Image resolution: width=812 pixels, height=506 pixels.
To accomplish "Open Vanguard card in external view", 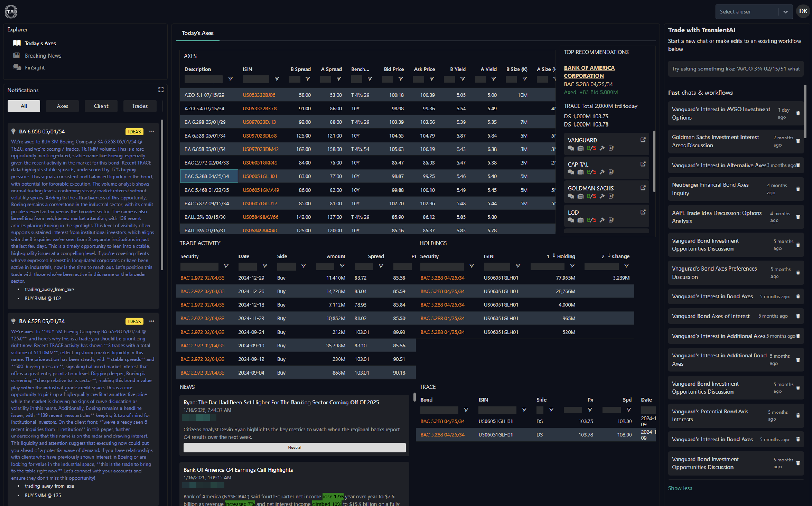I will tap(643, 140).
